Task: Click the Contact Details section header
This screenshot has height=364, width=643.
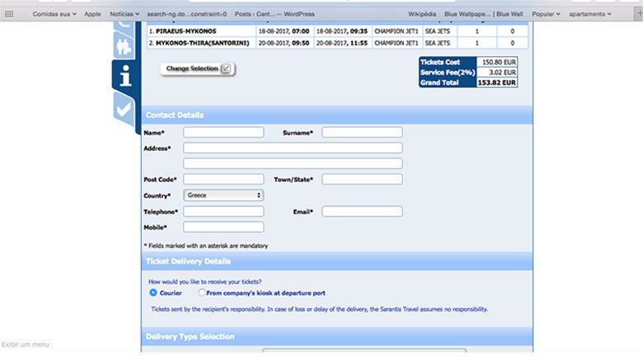Action: pyautogui.click(x=336, y=115)
